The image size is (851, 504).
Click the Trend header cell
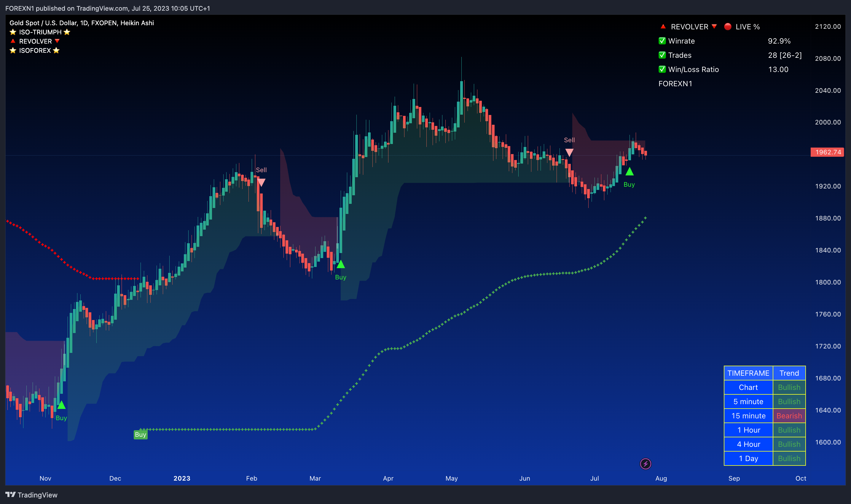pyautogui.click(x=789, y=373)
